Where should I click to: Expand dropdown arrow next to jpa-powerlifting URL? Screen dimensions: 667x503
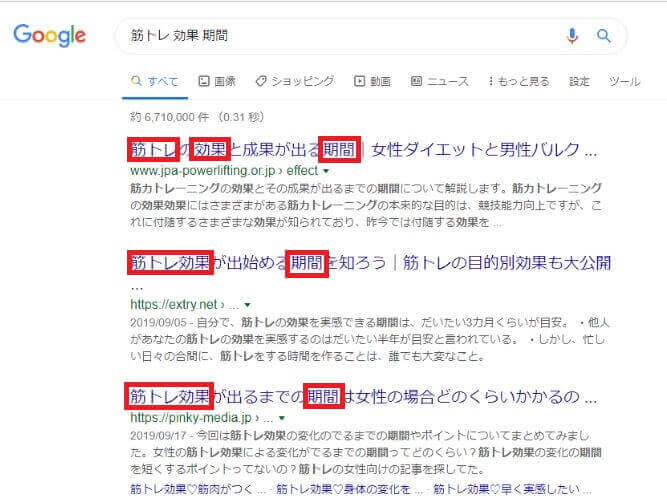(x=326, y=171)
